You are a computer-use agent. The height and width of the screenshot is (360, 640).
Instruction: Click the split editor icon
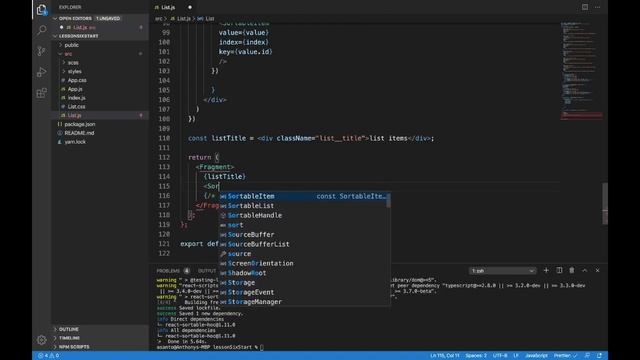click(585, 7)
